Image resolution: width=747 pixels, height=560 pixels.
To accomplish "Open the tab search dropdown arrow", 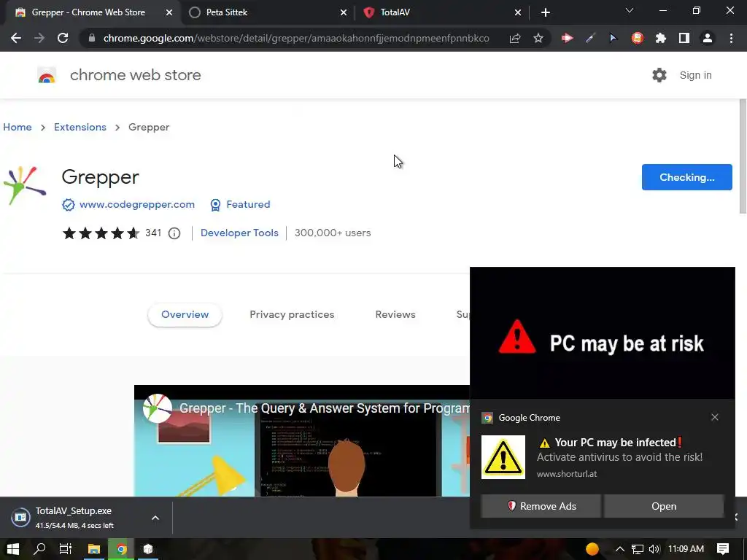I will (630, 10).
